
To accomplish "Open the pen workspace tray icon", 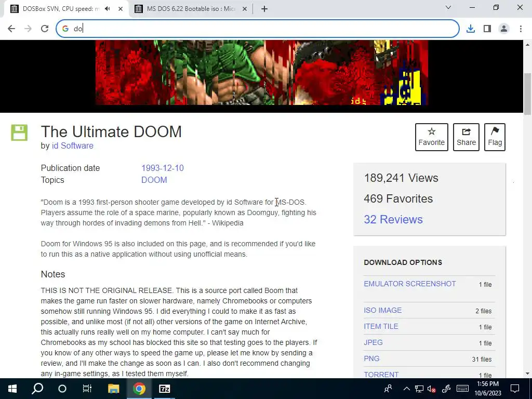I will (446, 389).
